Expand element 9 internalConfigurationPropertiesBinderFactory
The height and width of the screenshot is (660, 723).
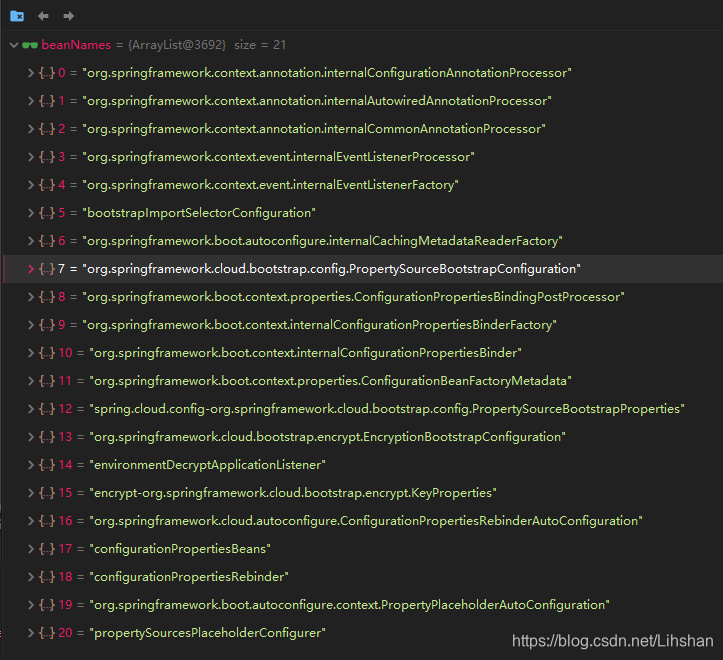pos(31,325)
